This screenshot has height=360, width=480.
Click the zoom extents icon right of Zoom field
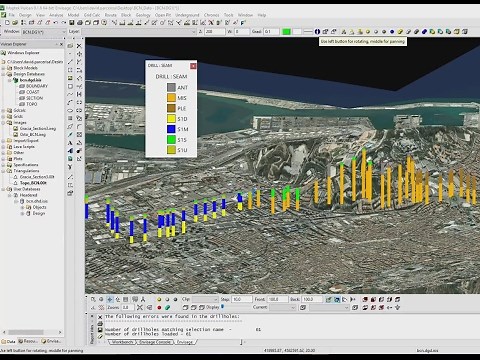click(x=140, y=307)
